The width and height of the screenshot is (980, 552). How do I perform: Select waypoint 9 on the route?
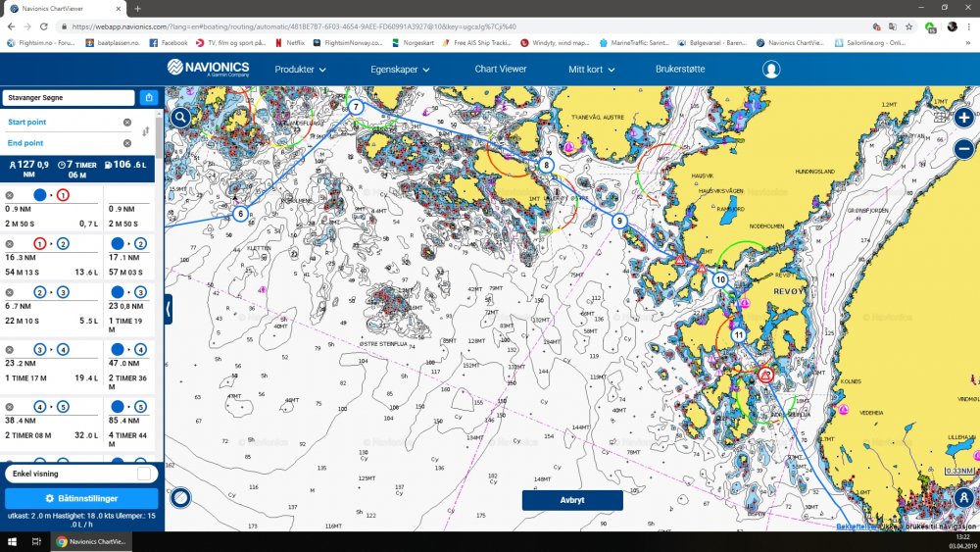pyautogui.click(x=619, y=221)
